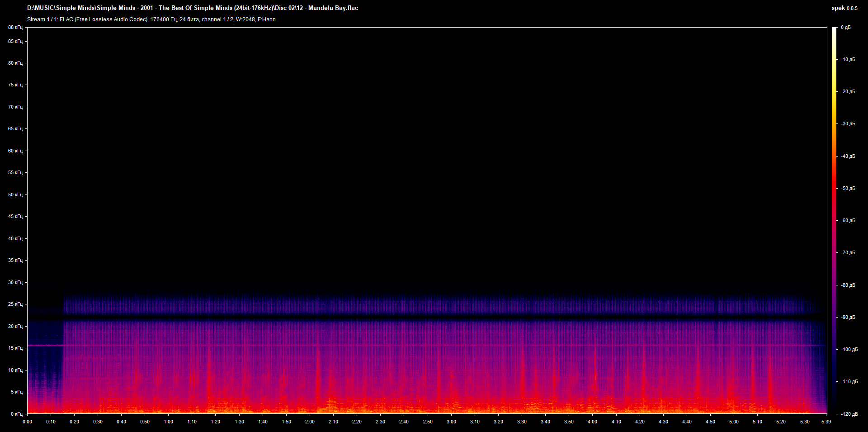This screenshot has height=432, width=868.
Task: Click the 55 кГц frequency label
Action: (x=15, y=172)
